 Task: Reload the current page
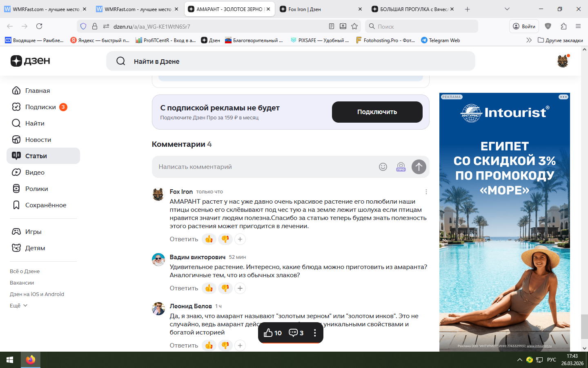[x=39, y=26]
